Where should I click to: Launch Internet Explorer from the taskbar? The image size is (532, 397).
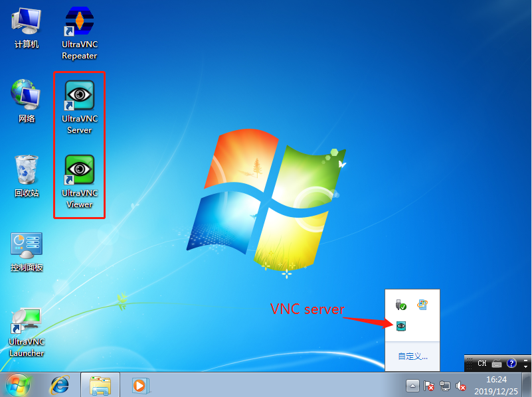[x=60, y=386]
